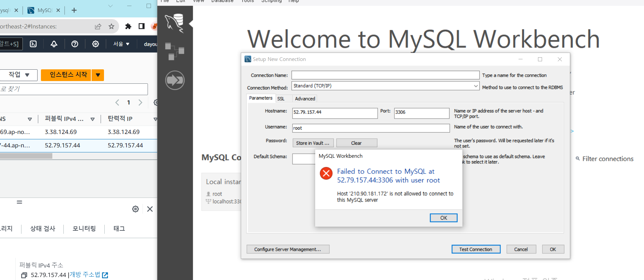Close the MySQL browser tab
This screenshot has height=280, width=644.
[58, 10]
